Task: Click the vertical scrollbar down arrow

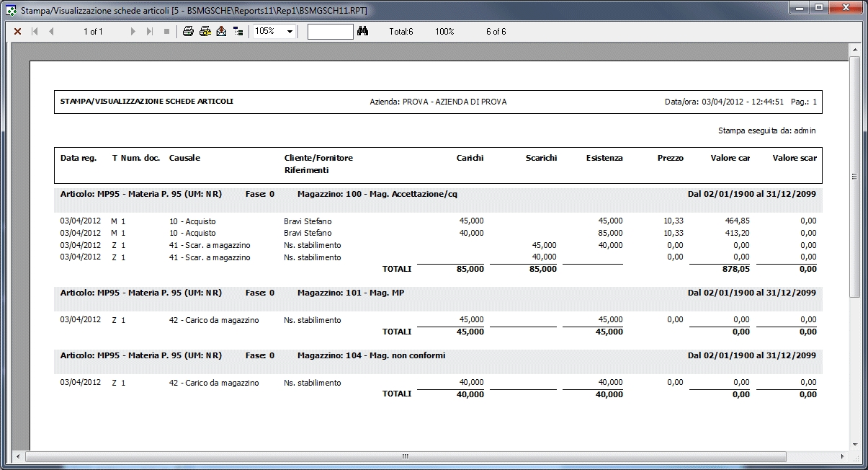Action: point(855,444)
